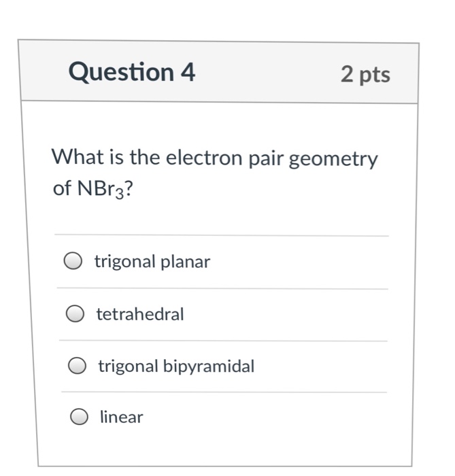Click the "linear" answer label text
Viewport: 455px width, 476px height.
click(x=122, y=417)
